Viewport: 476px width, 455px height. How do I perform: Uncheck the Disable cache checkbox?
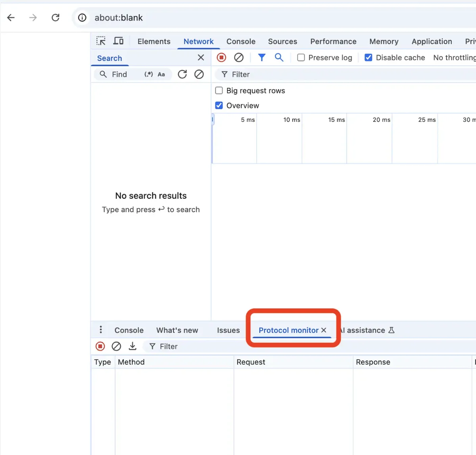point(369,58)
